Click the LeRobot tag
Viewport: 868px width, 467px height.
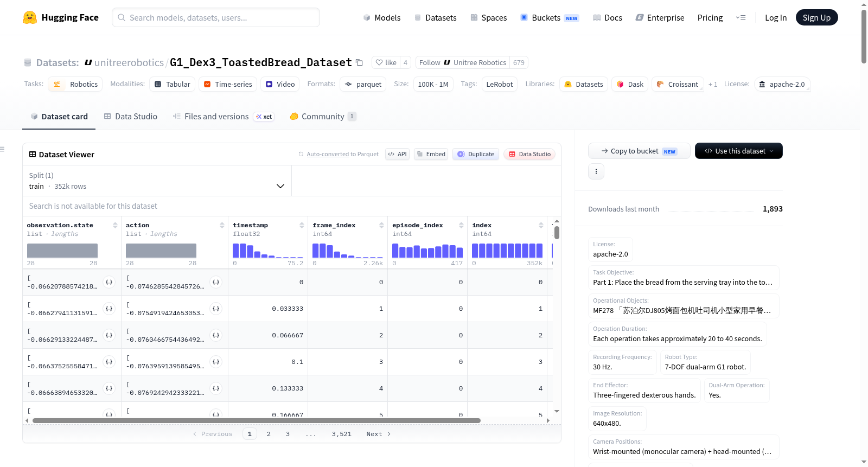(500, 84)
